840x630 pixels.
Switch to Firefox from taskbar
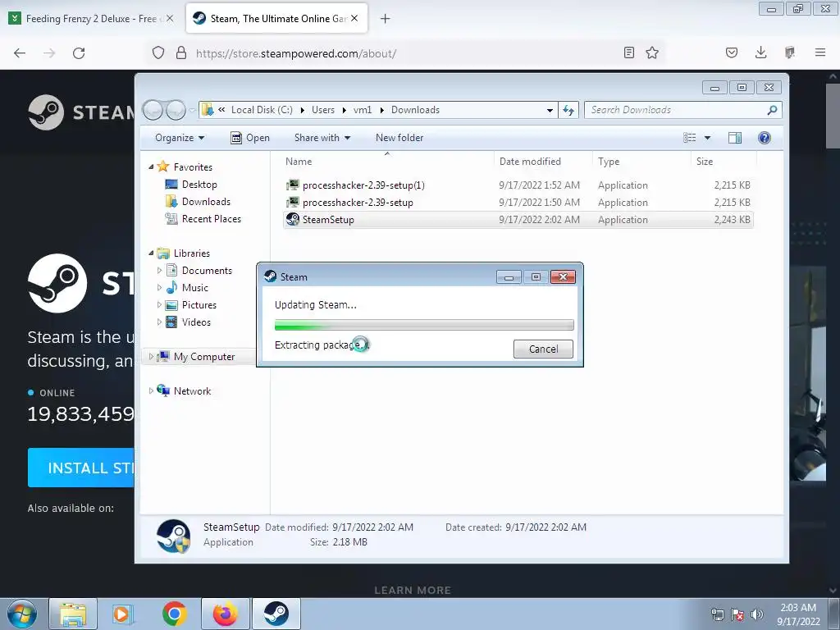pyautogui.click(x=226, y=614)
